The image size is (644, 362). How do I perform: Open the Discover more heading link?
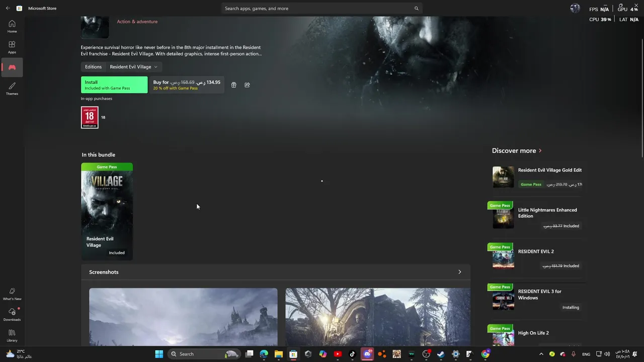(514, 151)
